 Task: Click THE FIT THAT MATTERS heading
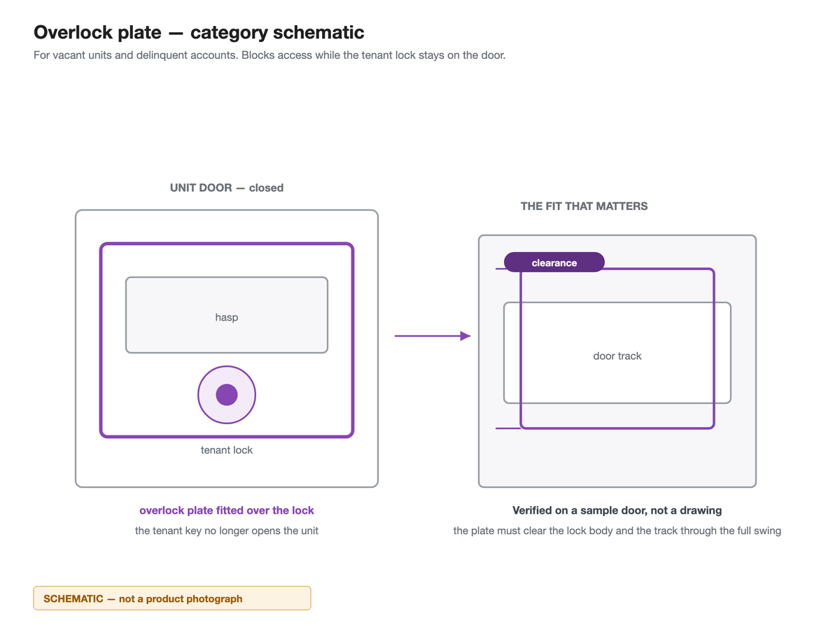(584, 206)
